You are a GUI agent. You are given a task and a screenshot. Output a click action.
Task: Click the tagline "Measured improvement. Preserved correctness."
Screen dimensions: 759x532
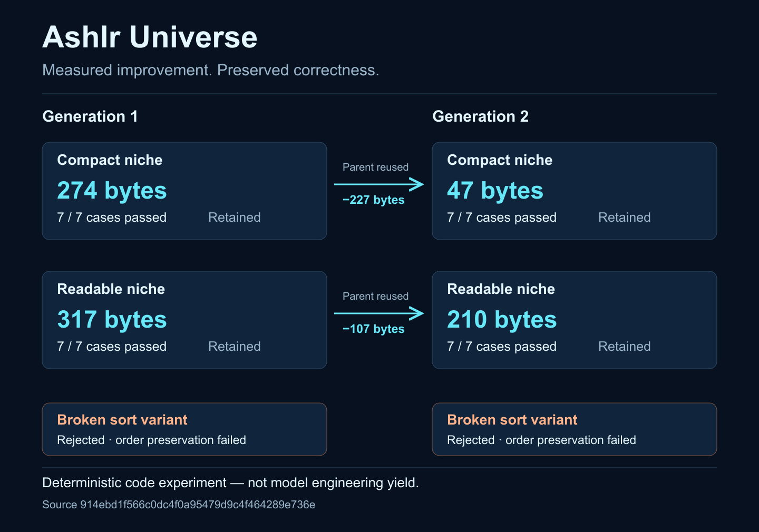(211, 70)
